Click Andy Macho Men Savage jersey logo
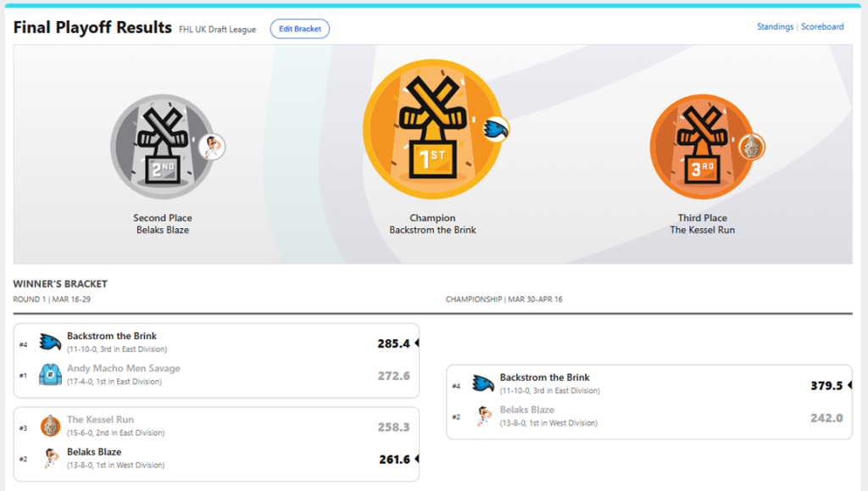Screen dimensions: 868x491 point(50,375)
